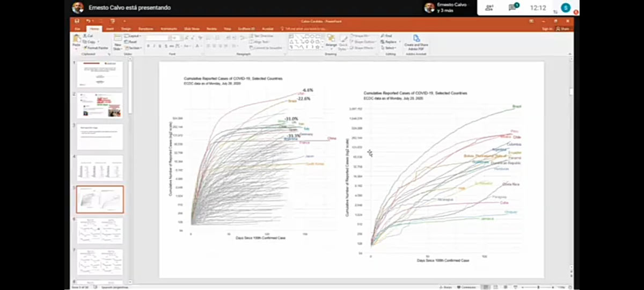Click Sign in link in PowerPoint
The height and width of the screenshot is (290, 644).
pos(547,28)
